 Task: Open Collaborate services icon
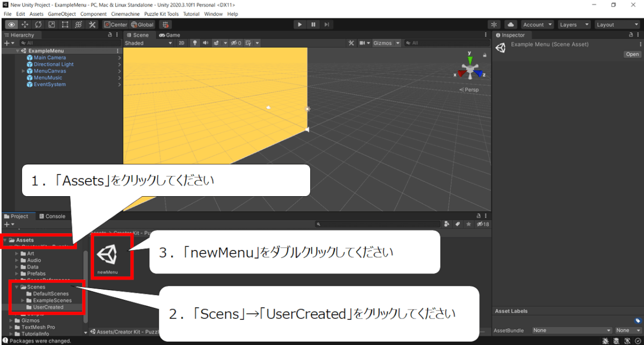494,25
